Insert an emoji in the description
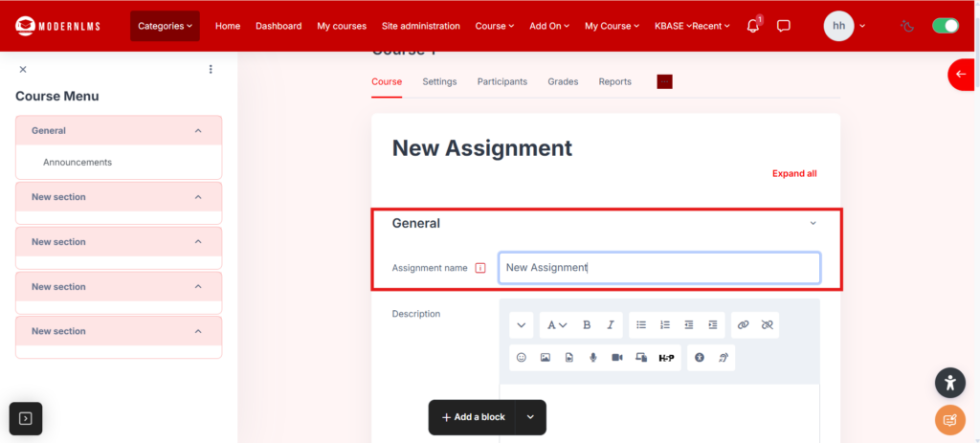 pyautogui.click(x=522, y=358)
